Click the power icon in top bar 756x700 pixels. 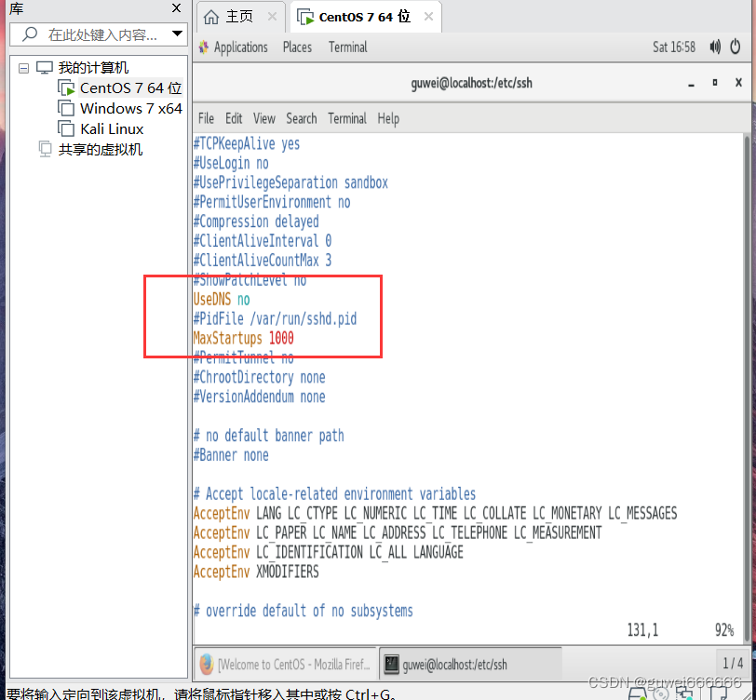click(736, 47)
